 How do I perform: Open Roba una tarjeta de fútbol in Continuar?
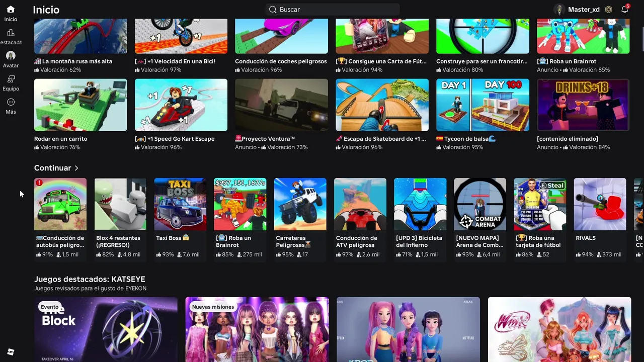pyautogui.click(x=540, y=219)
